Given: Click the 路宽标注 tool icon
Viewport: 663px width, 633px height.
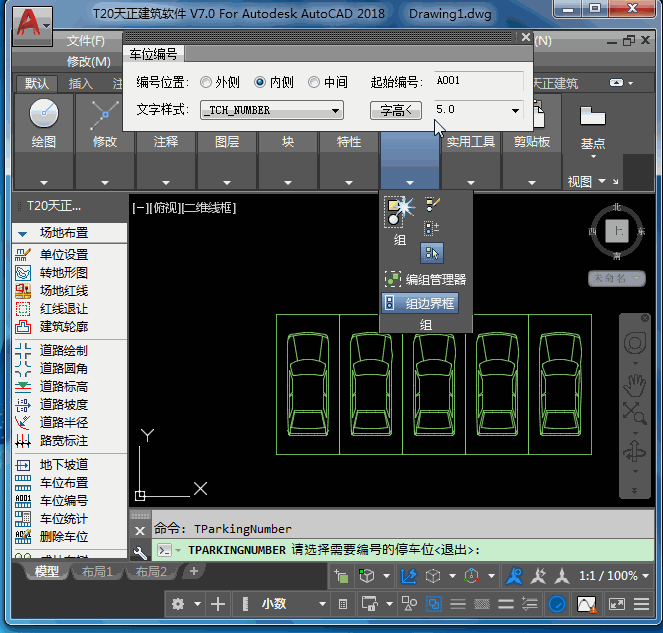Looking at the screenshot, I should (23, 441).
